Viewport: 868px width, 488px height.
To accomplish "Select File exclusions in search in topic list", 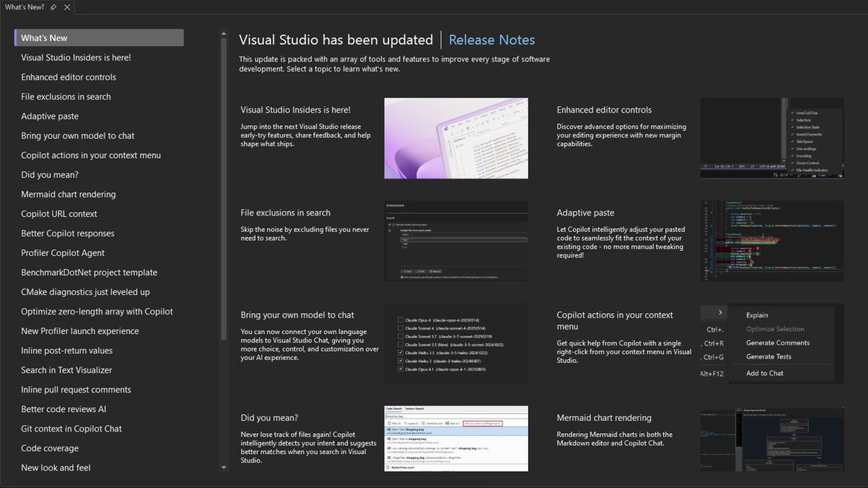I will click(x=66, y=96).
